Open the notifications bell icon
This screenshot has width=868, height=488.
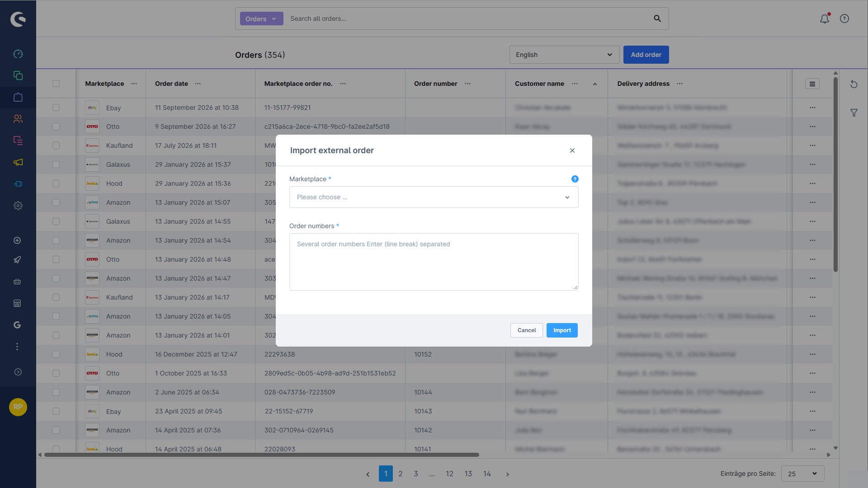click(x=825, y=19)
